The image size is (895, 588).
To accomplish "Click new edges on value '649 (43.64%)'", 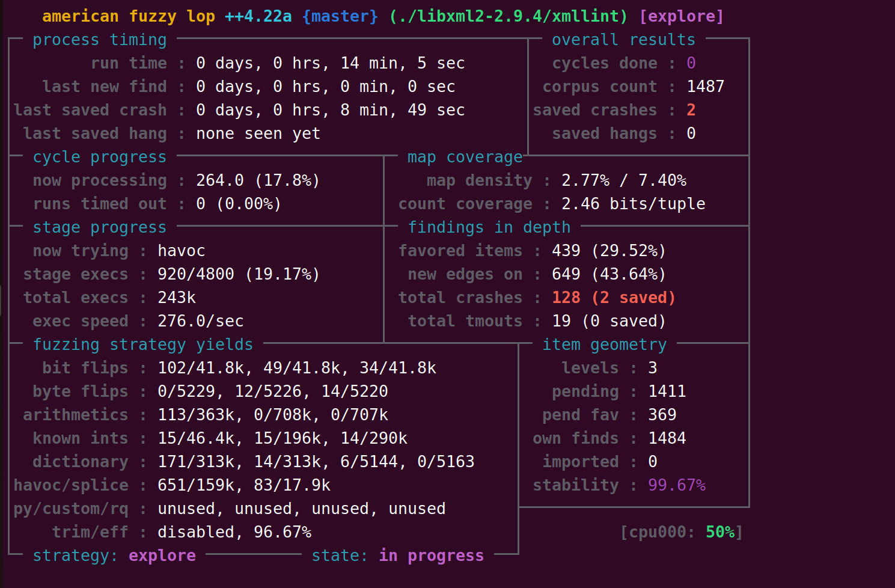I will 609,274.
